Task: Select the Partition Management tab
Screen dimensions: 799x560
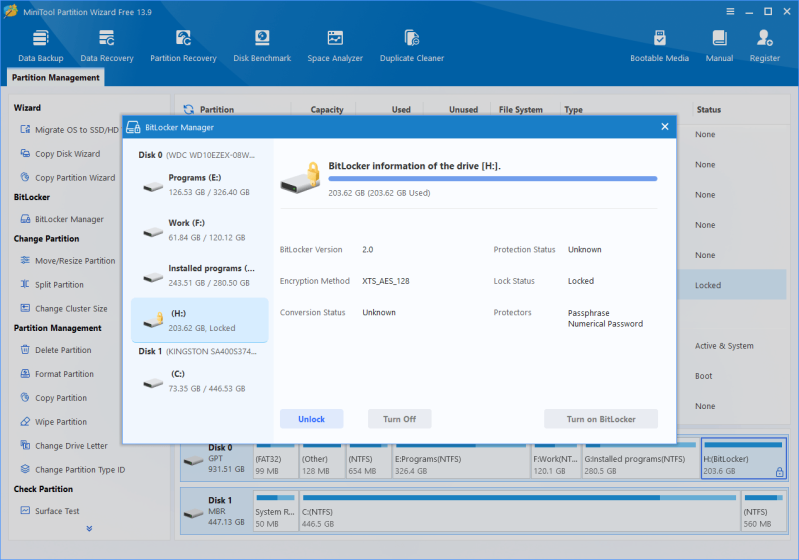Action: pos(56,77)
